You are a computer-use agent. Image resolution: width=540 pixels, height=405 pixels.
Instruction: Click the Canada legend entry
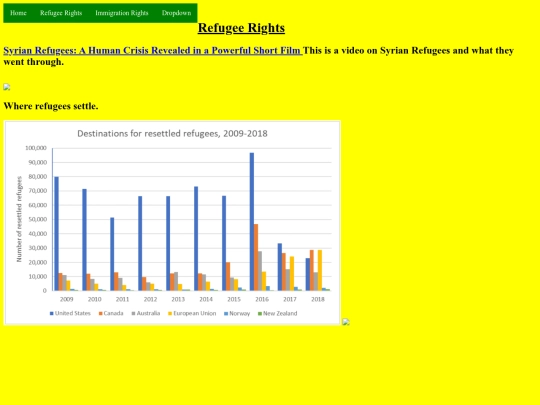pos(111,313)
